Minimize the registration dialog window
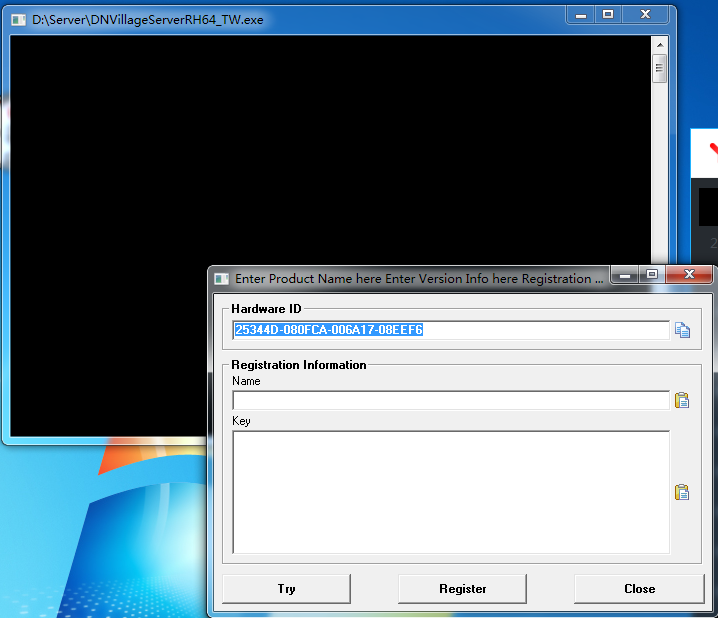 [x=625, y=275]
